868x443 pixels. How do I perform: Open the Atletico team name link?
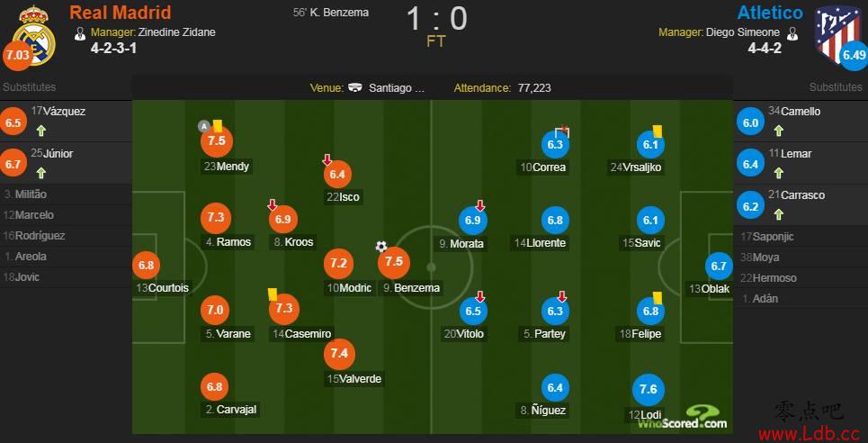[x=770, y=13]
